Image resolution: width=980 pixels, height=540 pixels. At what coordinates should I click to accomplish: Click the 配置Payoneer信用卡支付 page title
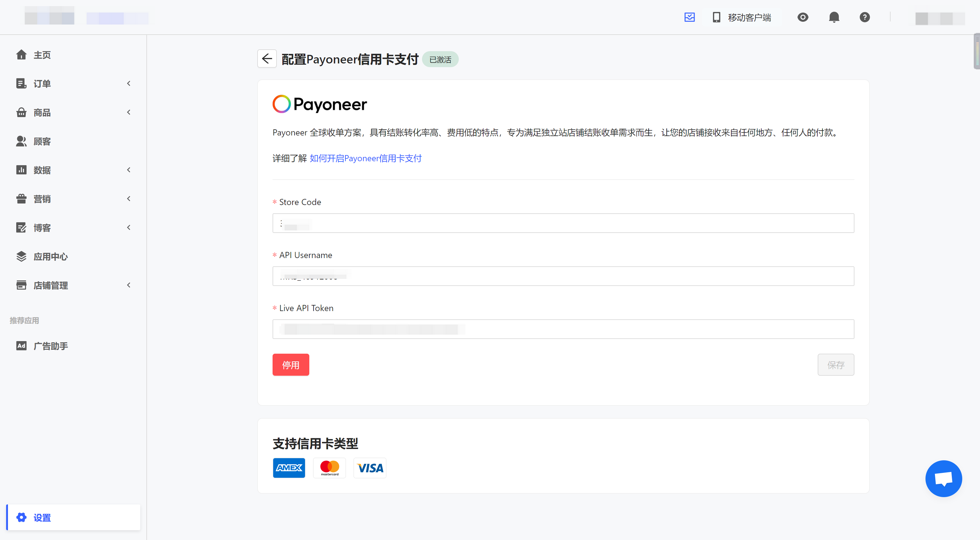point(350,59)
